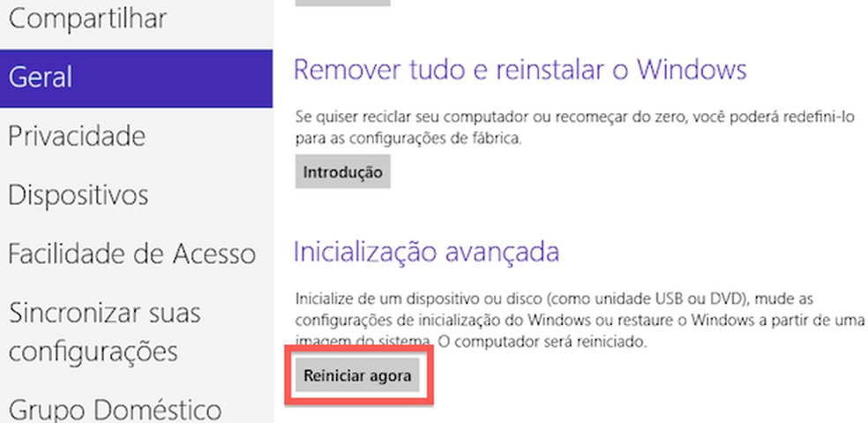Image resolution: width=868 pixels, height=423 pixels.
Task: Click the word 'configurações' in the sidebar
Action: [93, 351]
